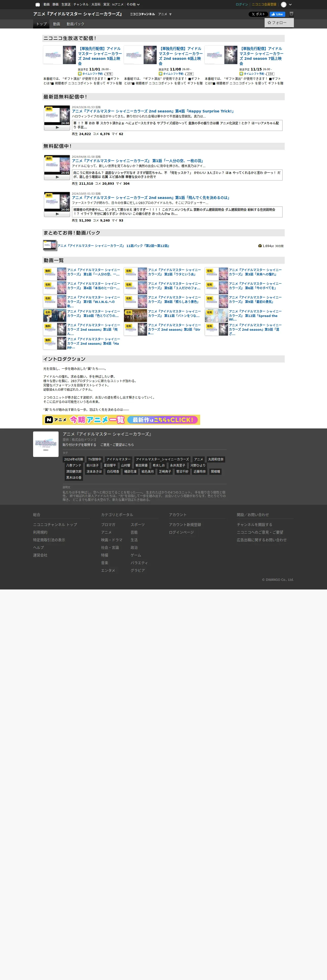Open the 5話上映会 live broadcast thumbnail
Viewport: 327px width, 980px height.
pos(59,55)
